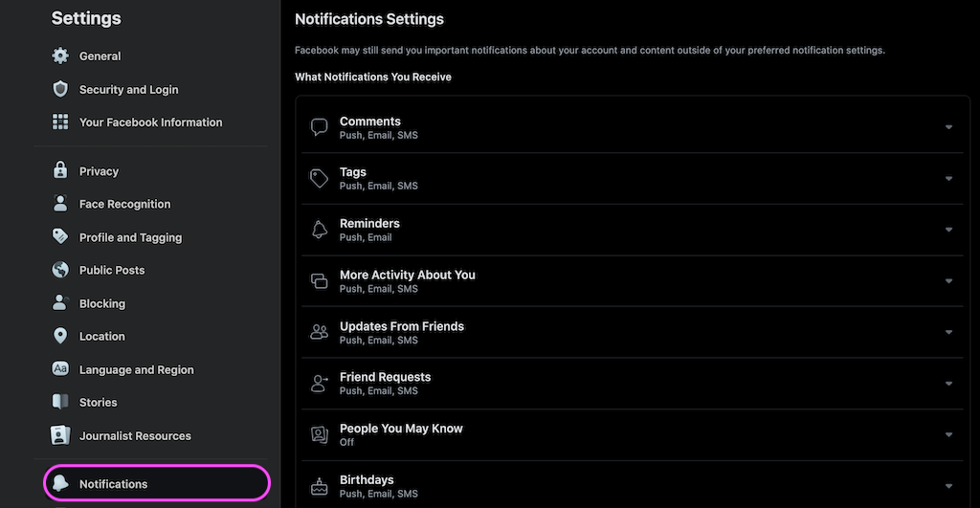980x508 pixels.
Task: Open Security and Login shield icon
Action: tap(60, 89)
